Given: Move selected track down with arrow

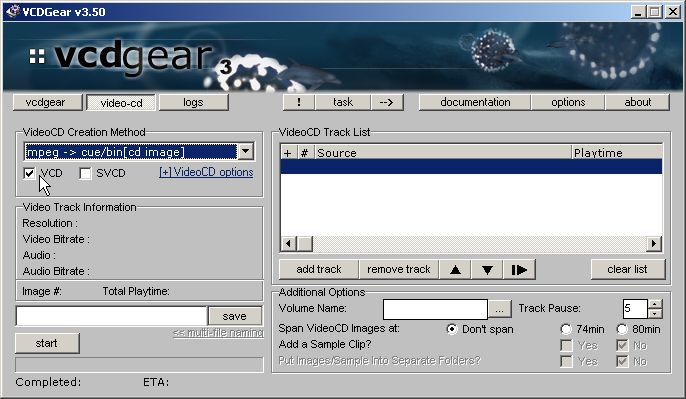Looking at the screenshot, I should (487, 270).
